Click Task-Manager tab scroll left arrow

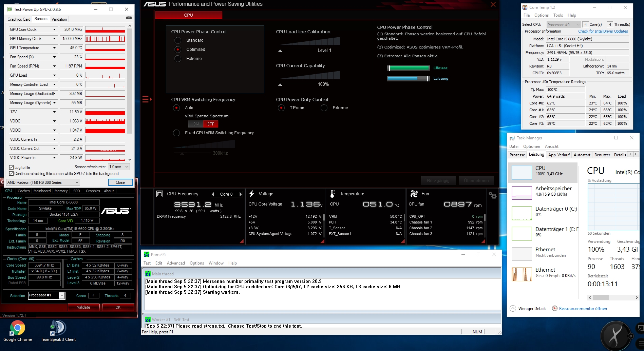630,154
